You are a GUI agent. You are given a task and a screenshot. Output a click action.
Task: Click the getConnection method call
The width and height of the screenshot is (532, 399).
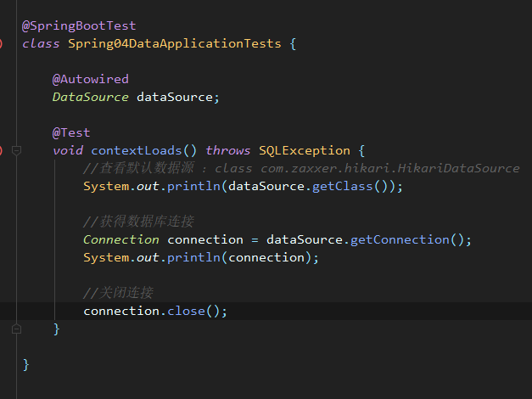click(411, 239)
